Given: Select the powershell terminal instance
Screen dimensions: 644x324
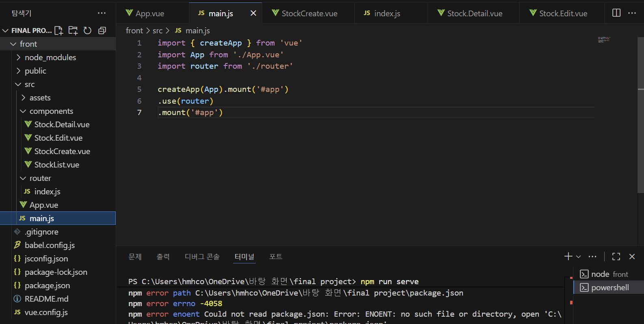Looking at the screenshot, I should pos(609,287).
